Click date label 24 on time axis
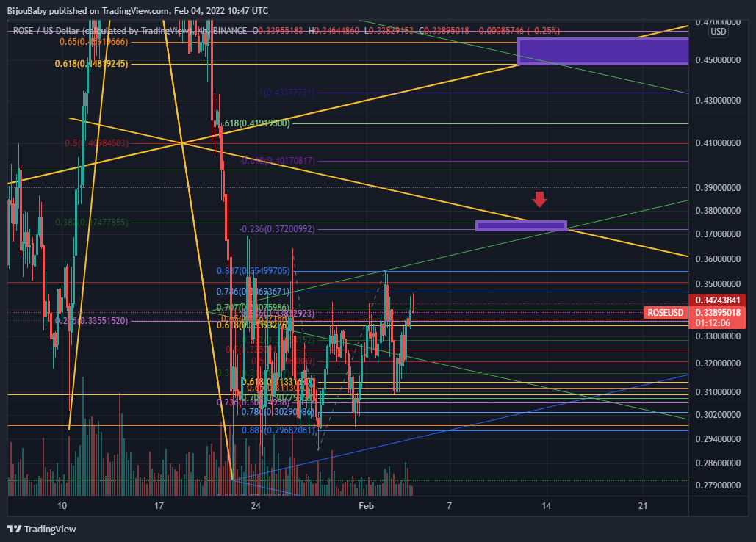 tap(256, 506)
